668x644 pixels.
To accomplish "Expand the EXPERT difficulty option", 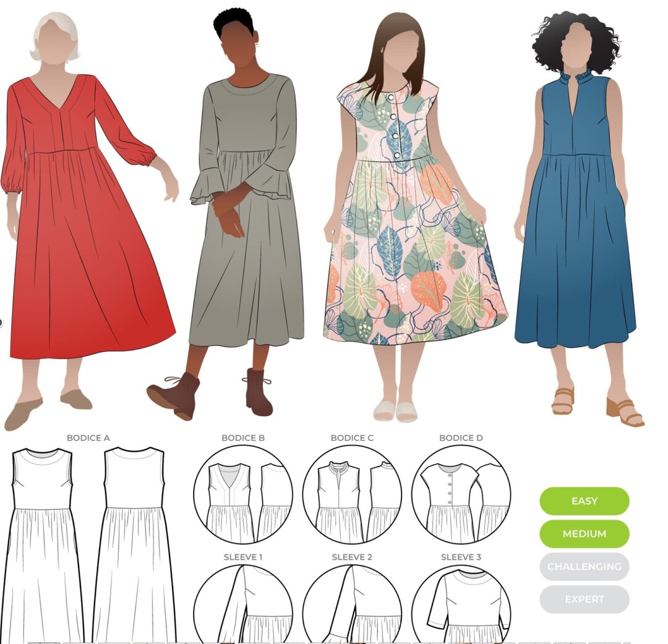I will pyautogui.click(x=584, y=599).
